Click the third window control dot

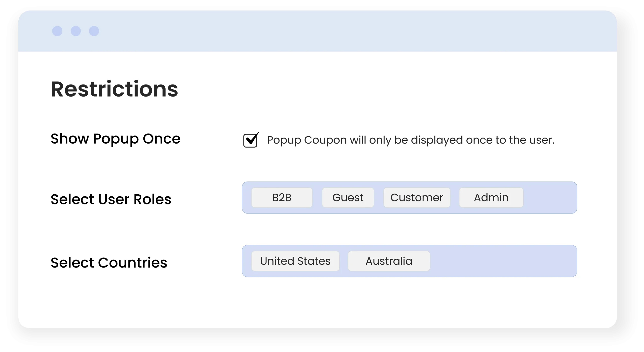coord(94,31)
